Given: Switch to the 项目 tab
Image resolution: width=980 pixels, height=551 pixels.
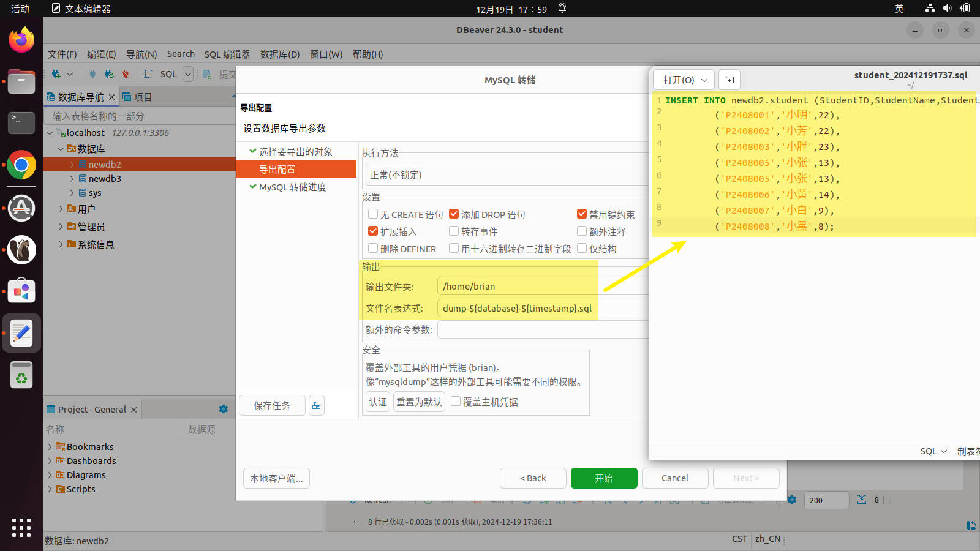Looking at the screenshot, I should tap(137, 97).
